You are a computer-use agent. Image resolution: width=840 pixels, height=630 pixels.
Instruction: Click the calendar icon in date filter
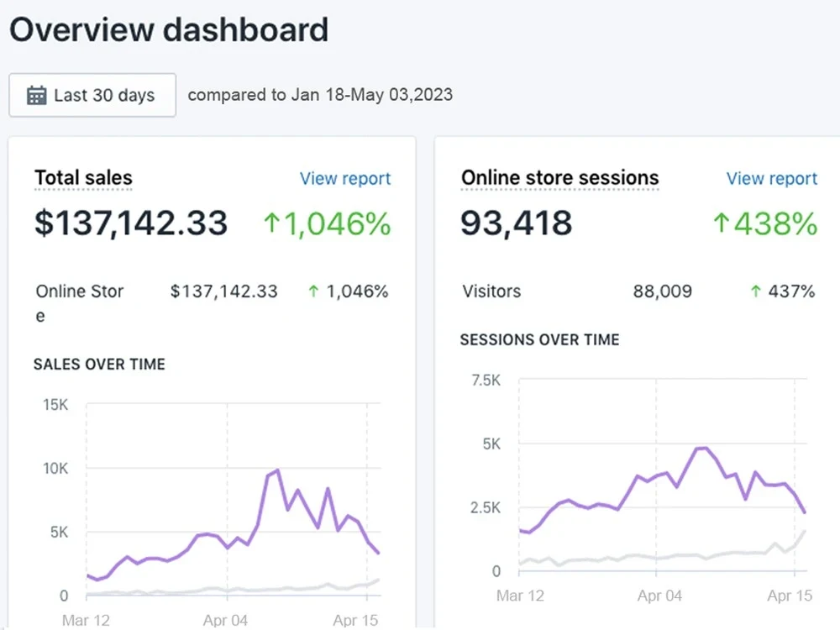pos(35,95)
